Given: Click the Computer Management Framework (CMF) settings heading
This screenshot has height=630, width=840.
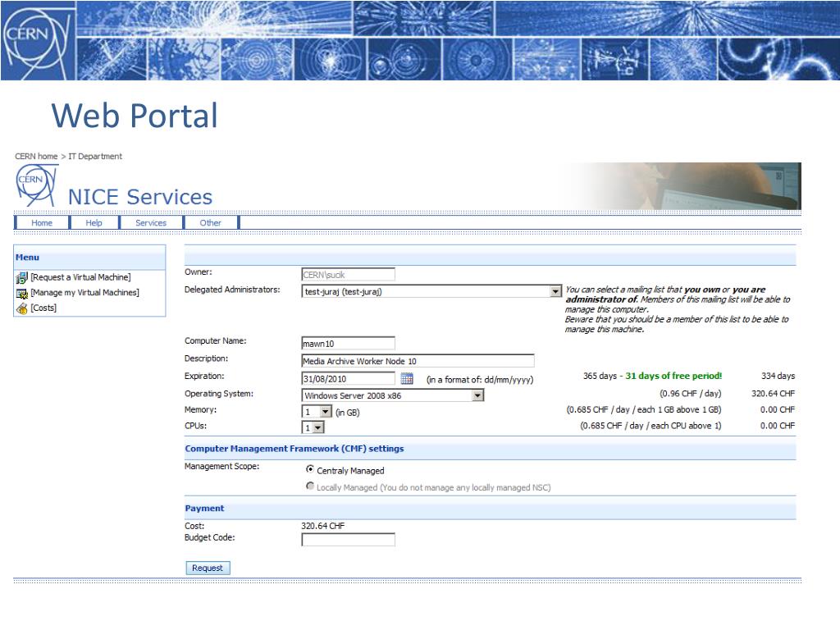Looking at the screenshot, I should click(x=294, y=449).
